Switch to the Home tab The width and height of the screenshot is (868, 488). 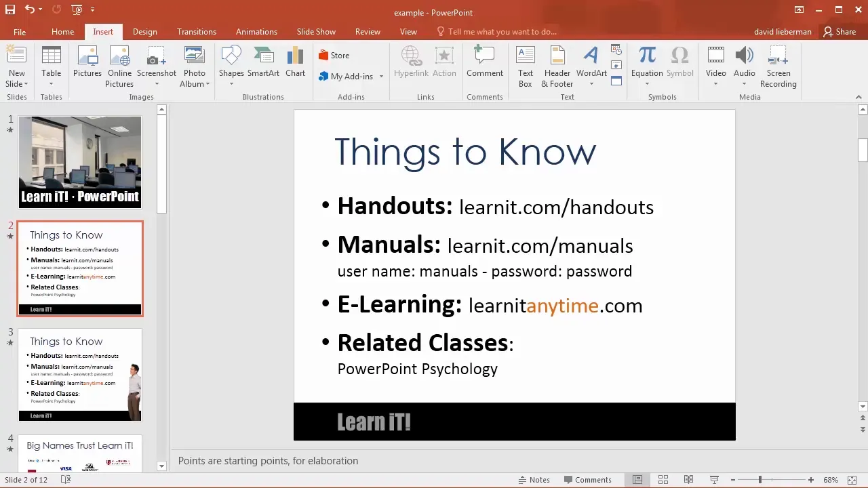click(62, 32)
